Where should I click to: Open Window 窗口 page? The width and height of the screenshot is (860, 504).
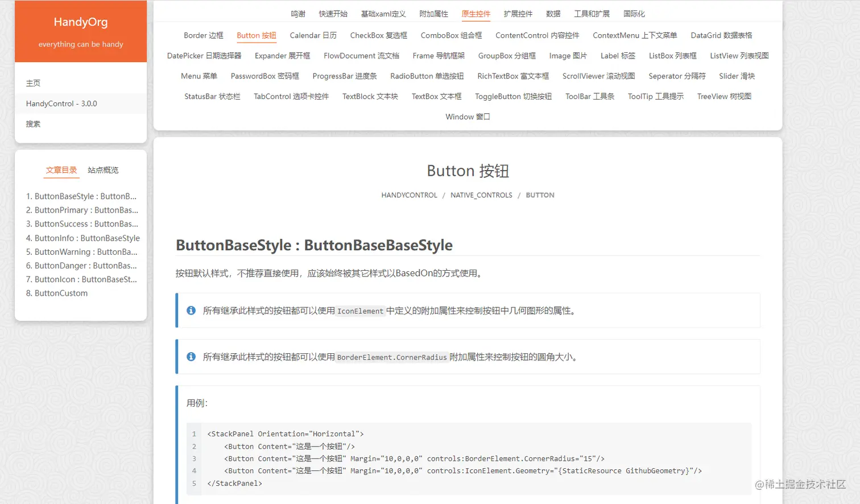coord(468,117)
